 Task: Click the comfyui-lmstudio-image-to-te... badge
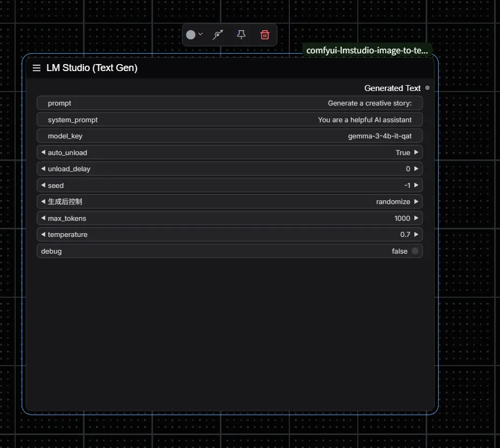pos(367,50)
